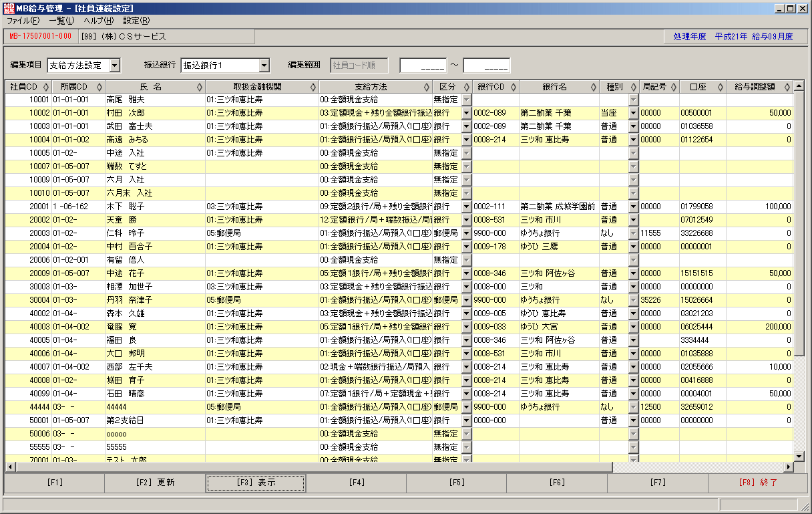Click horizontal scrollbar right arrow of employee table
Screen dimensions: 812x514
point(788,467)
